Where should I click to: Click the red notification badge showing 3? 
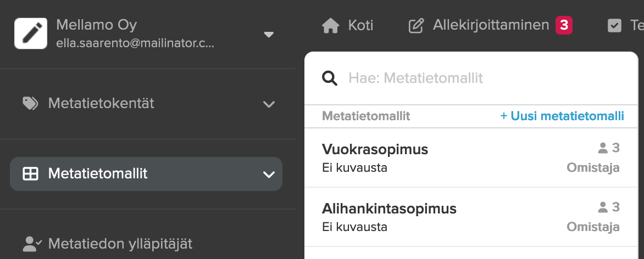click(564, 25)
